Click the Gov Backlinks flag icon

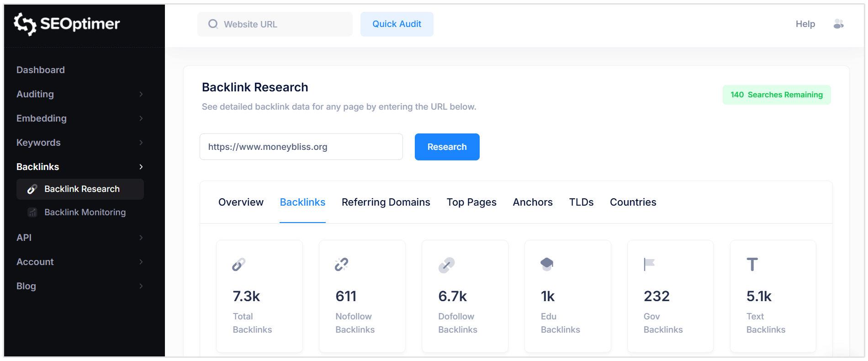point(649,264)
